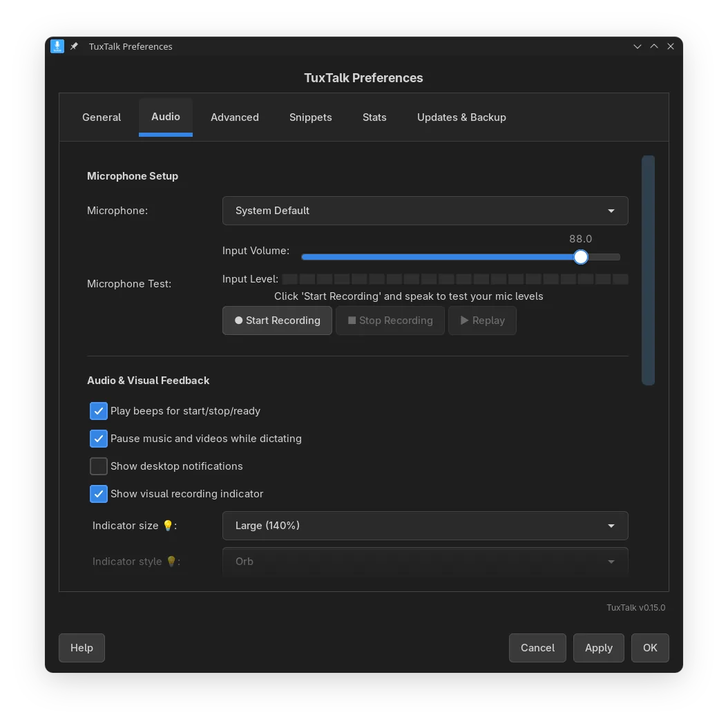This screenshot has width=728, height=726.
Task: Go to the Snippets tab
Action: pos(311,117)
